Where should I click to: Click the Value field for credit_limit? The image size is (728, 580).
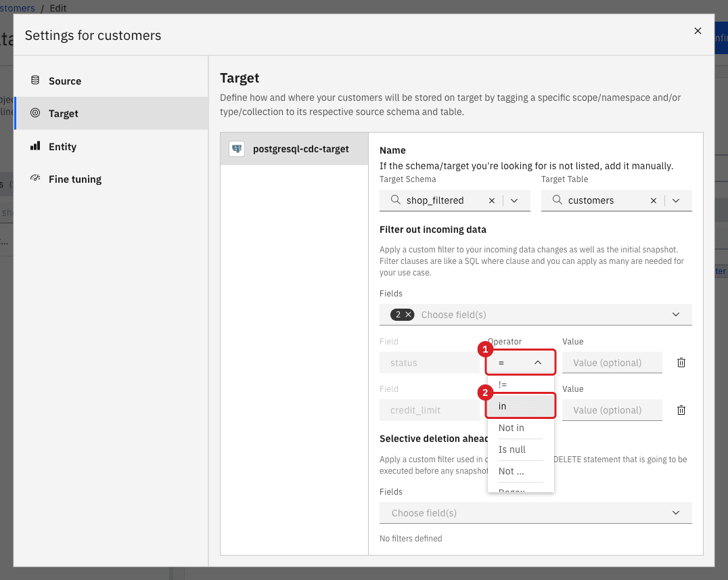[612, 410]
